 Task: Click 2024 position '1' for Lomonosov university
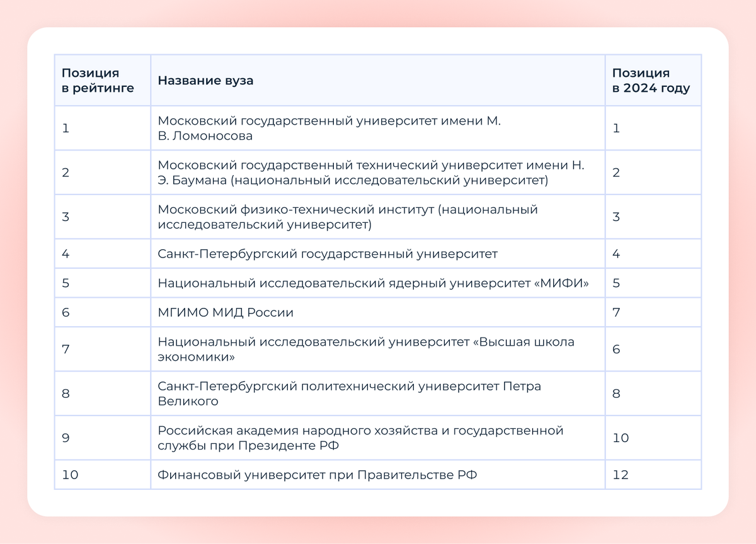[616, 128]
